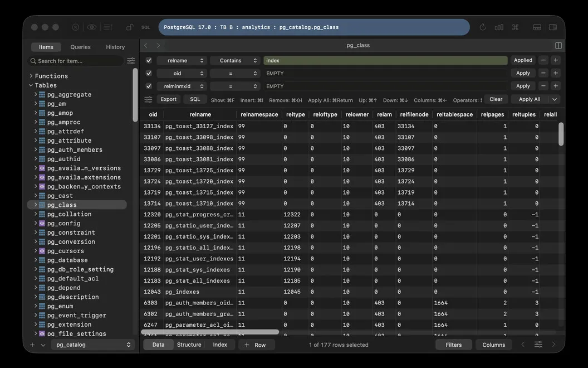Viewport: 588px width, 368px height.
Task: Click Apply for the oid filter
Action: tap(523, 73)
